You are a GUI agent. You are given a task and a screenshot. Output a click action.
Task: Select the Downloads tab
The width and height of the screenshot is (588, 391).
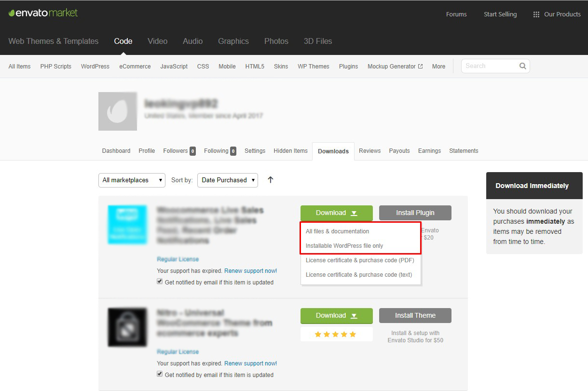point(333,151)
